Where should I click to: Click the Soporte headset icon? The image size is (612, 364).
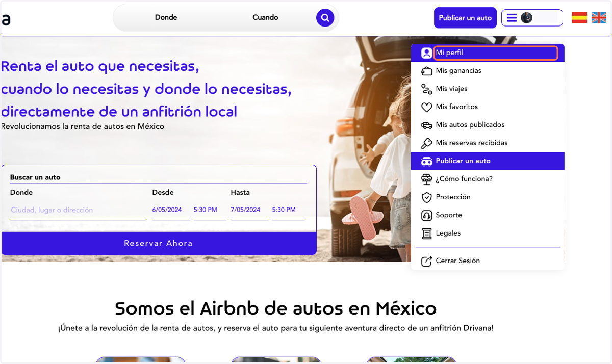(x=426, y=216)
